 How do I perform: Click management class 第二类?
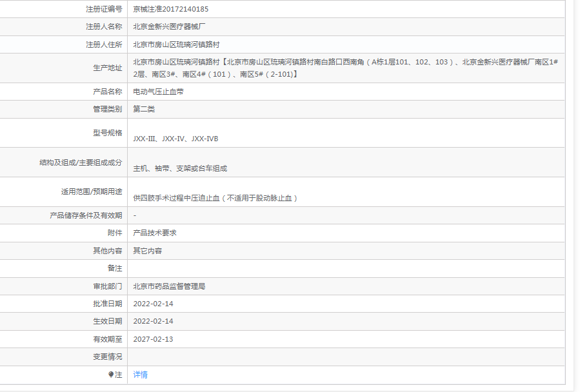click(144, 109)
